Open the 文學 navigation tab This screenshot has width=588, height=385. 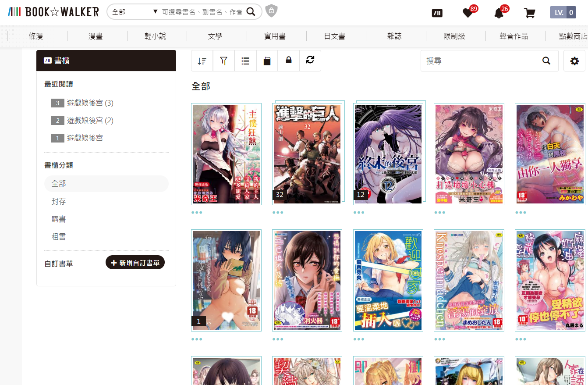pos(215,36)
